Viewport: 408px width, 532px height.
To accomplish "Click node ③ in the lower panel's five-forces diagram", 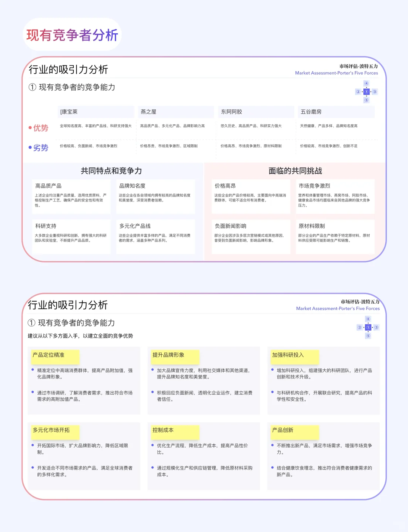I will pos(376,327).
